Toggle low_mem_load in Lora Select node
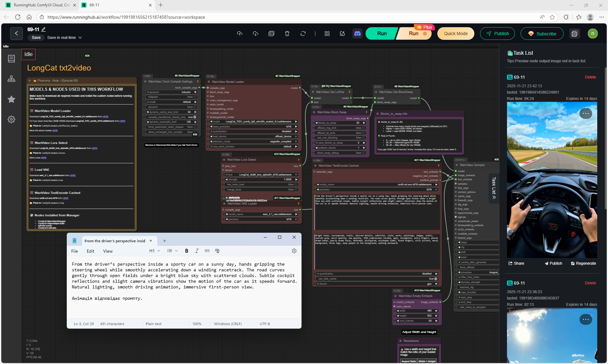 [x=296, y=184]
